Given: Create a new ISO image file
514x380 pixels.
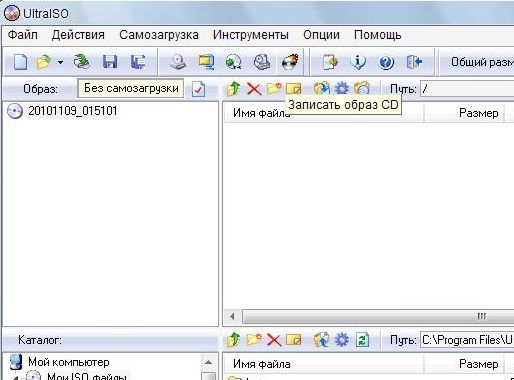Looking at the screenshot, I should (20, 62).
